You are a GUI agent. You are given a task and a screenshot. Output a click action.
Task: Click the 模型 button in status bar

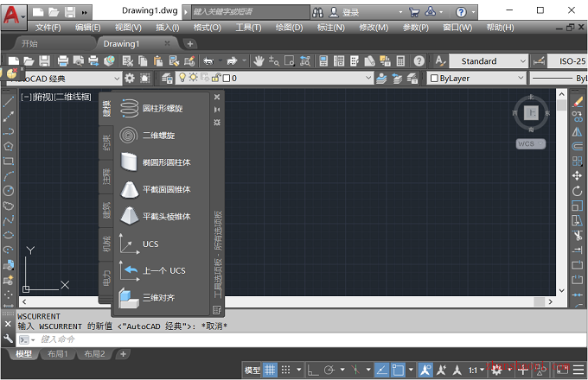[x=252, y=370]
